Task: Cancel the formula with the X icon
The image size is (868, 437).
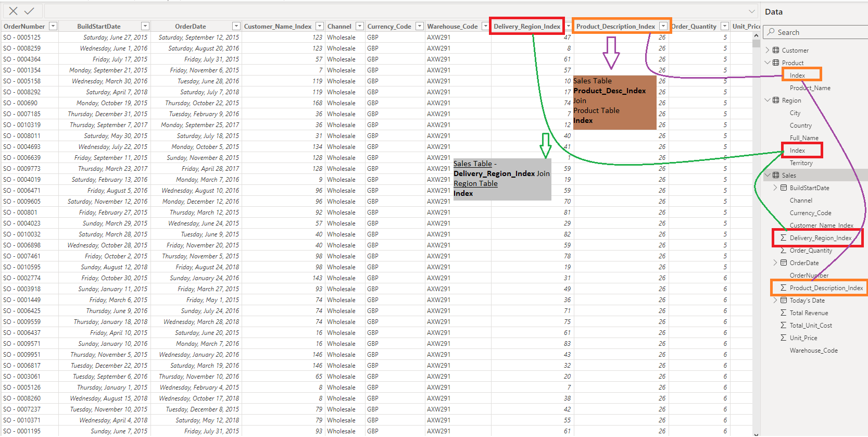Action: 14,11
